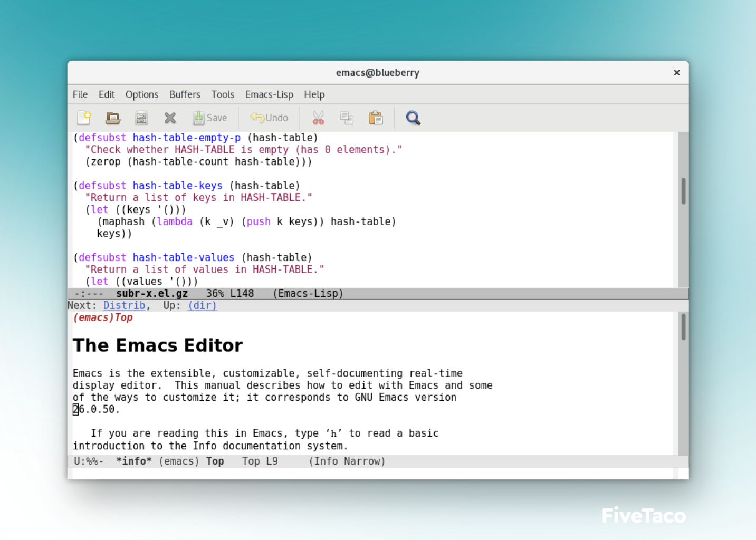Click the hash-table-keys function name

[x=177, y=186]
